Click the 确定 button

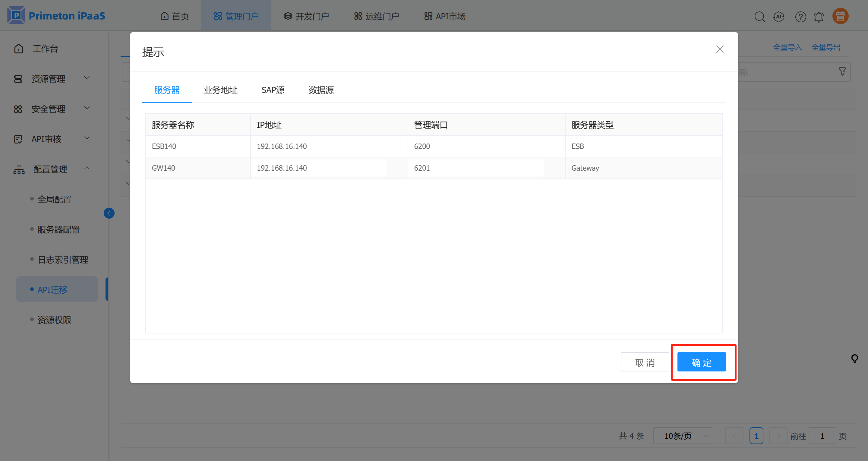[701, 362]
